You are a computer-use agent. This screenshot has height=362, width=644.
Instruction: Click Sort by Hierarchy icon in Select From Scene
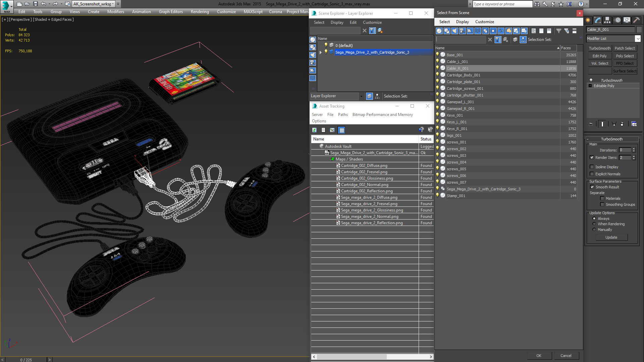(523, 40)
